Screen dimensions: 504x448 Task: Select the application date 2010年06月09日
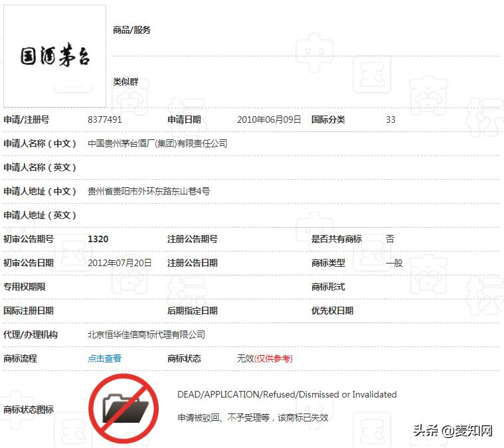[x=269, y=119]
